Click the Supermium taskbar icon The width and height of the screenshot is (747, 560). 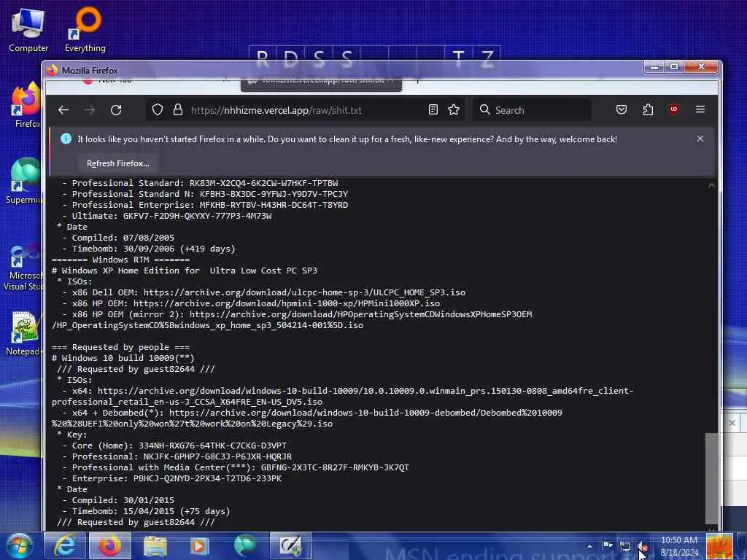coord(245,545)
